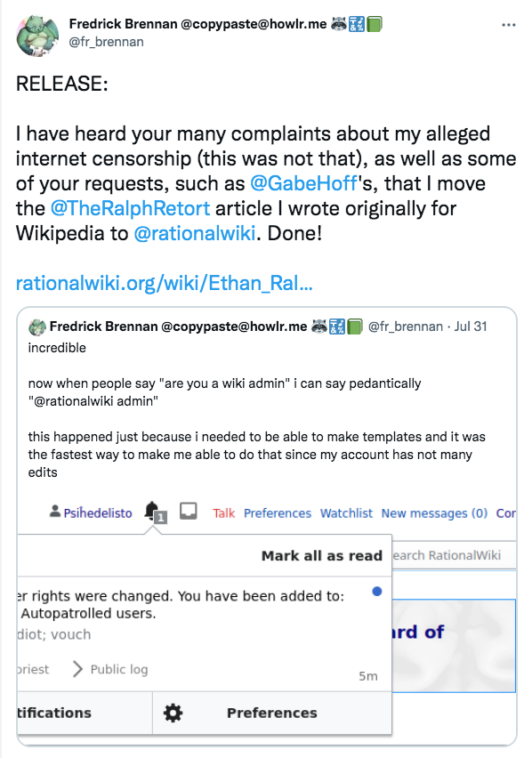The image size is (532, 758).
Task: Open the @GabeHoff mention link
Action: pos(303,183)
